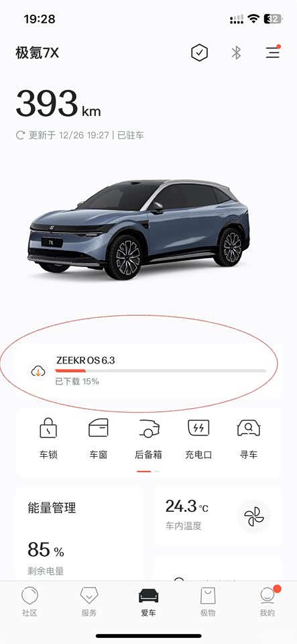The height and width of the screenshot is (644, 297).
Task: Tap the 车锁 car lock icon
Action: [48, 429]
